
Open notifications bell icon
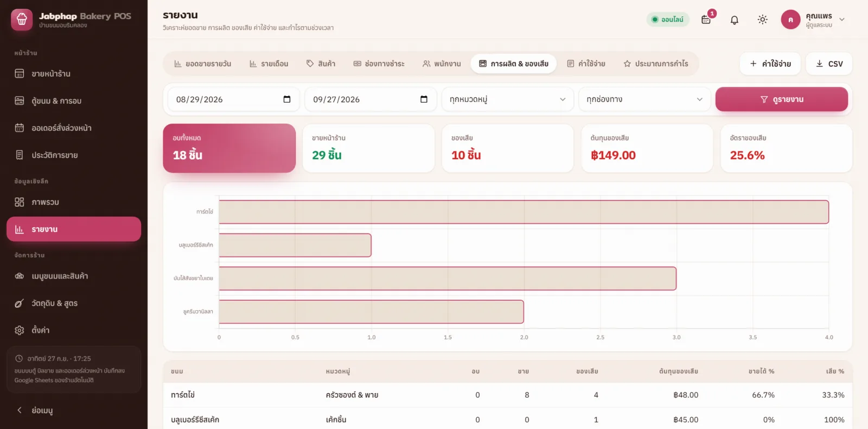point(735,20)
